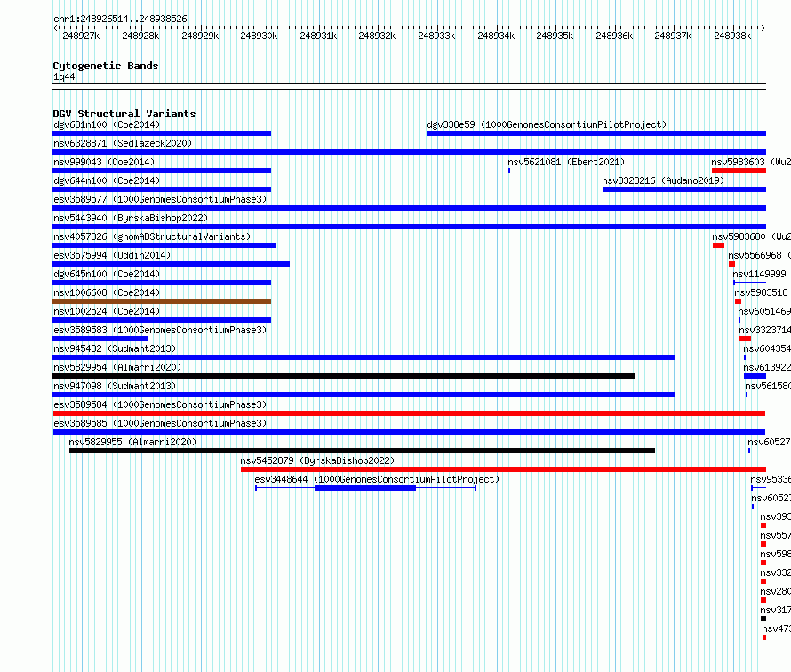Viewport: 791px width, 672px height.
Task: Click the blue esv3589585 variant bar
Action: (409, 432)
